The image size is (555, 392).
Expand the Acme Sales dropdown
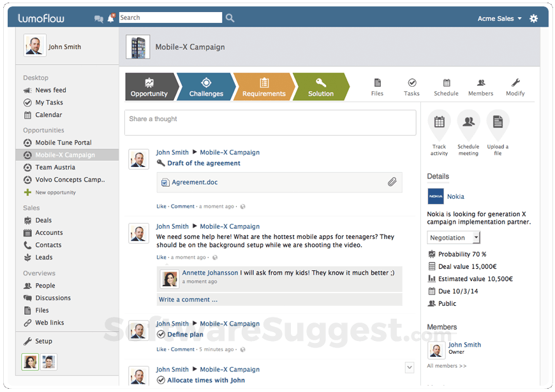point(500,18)
